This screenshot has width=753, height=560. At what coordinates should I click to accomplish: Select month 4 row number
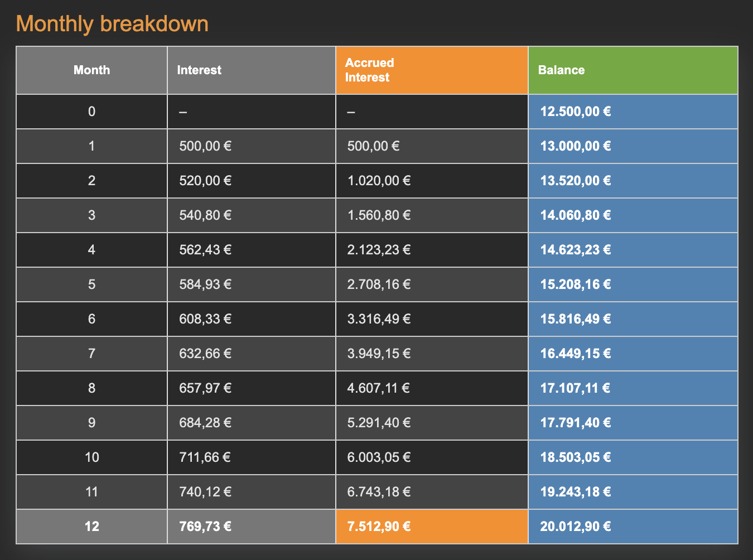(x=91, y=250)
